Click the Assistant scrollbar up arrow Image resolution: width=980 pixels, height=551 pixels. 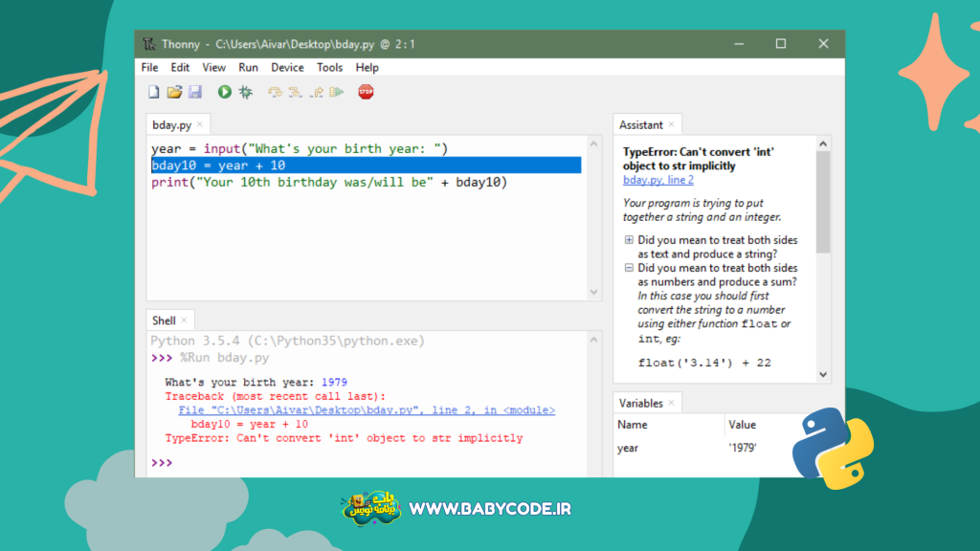(x=823, y=143)
